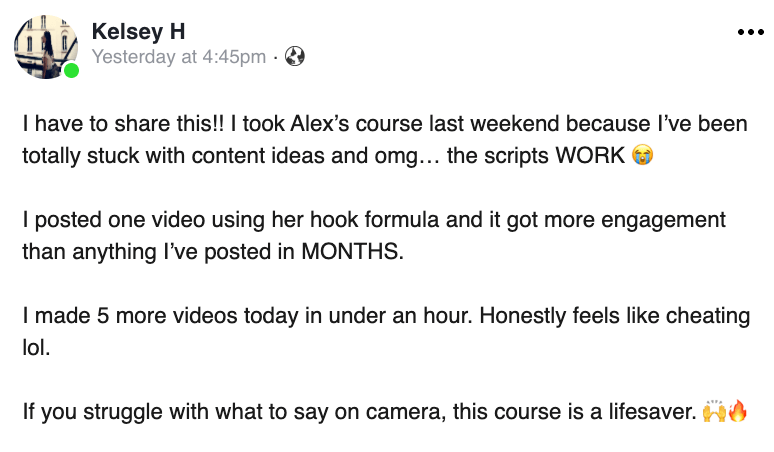774x452 pixels.
Task: Click the word "cheating" in the post
Action: click(709, 317)
